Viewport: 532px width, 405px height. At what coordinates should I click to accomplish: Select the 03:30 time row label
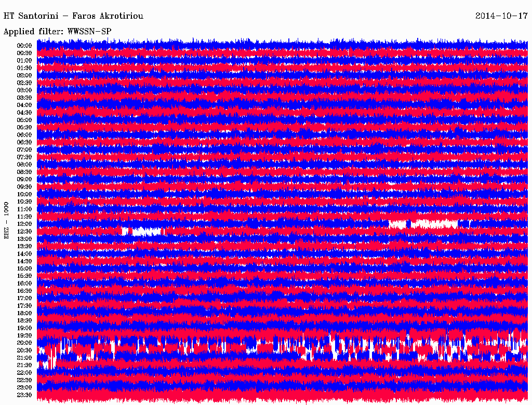click(24, 98)
